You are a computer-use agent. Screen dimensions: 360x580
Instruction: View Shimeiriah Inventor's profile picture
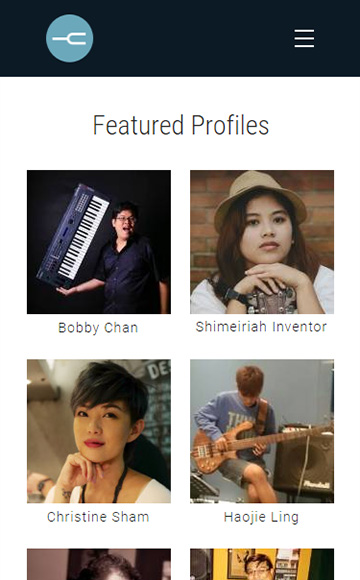pyautogui.click(x=262, y=242)
